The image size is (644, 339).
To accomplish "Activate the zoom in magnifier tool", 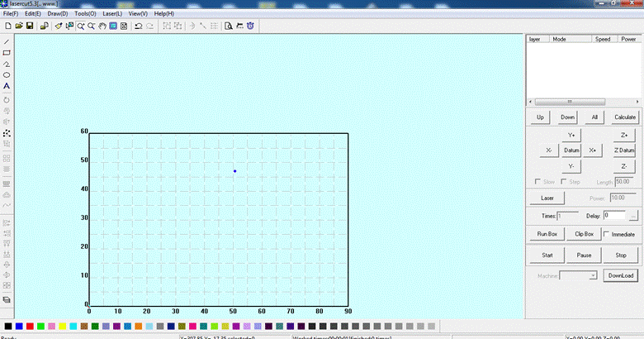I will 81,26.
